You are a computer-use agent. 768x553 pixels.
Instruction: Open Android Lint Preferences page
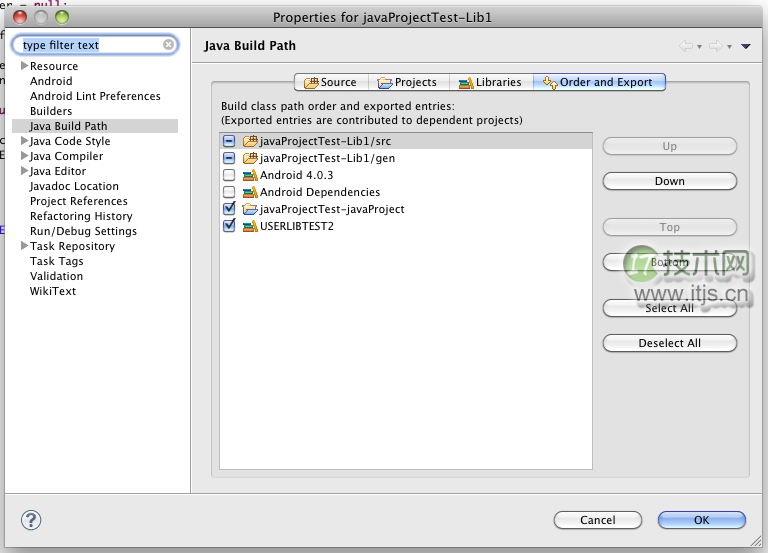tap(95, 96)
